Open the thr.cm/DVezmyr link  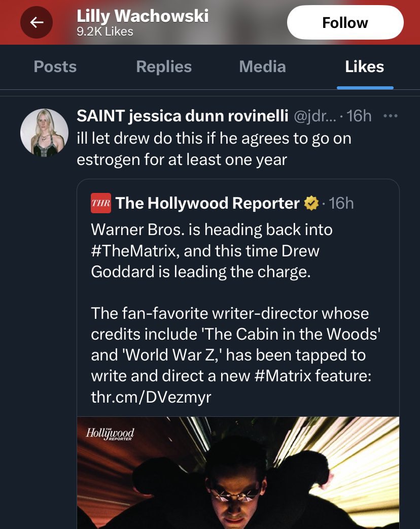[151, 397]
